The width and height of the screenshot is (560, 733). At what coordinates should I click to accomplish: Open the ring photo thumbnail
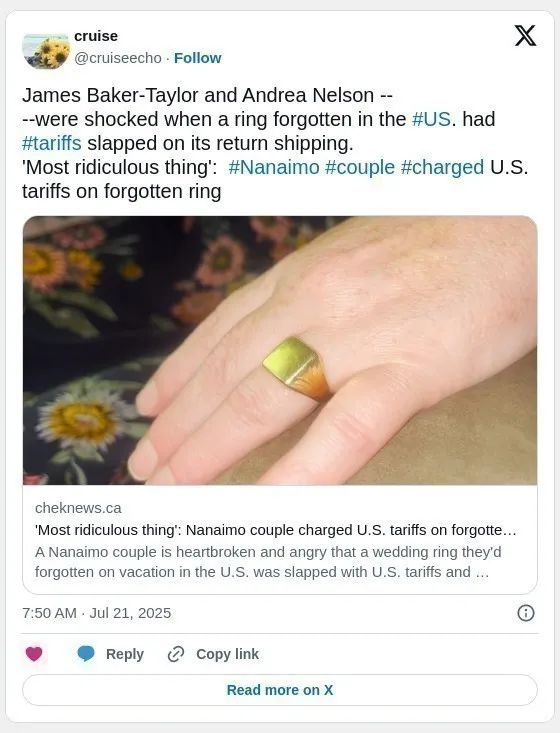[280, 350]
